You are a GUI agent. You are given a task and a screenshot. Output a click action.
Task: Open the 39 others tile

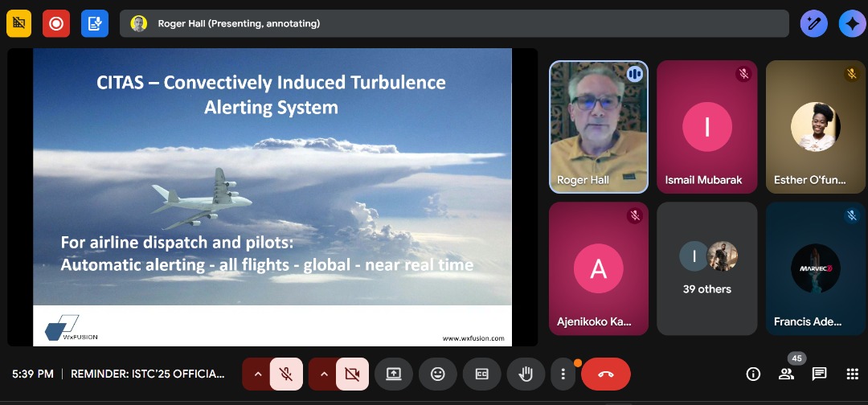707,268
